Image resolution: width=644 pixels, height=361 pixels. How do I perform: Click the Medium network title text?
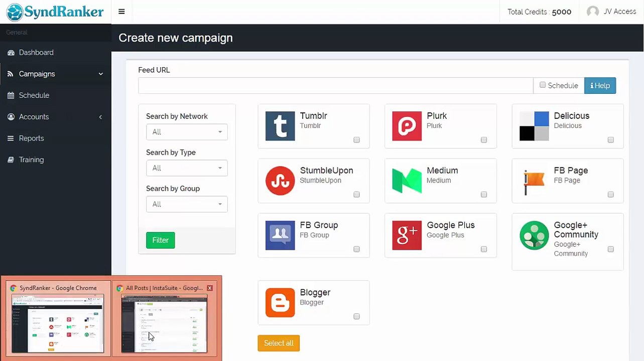point(442,170)
